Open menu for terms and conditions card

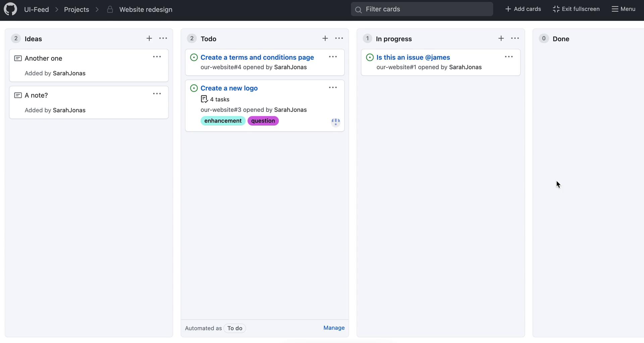click(x=333, y=57)
